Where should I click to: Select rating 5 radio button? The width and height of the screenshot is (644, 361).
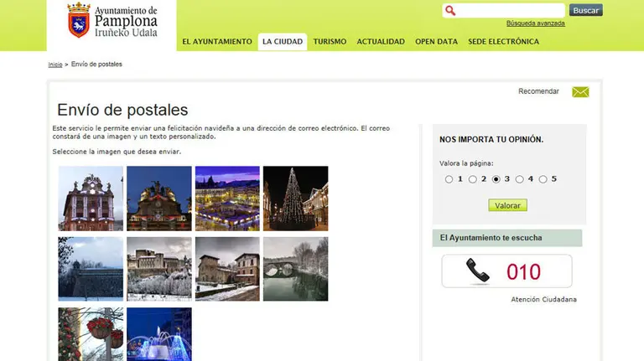click(x=543, y=179)
